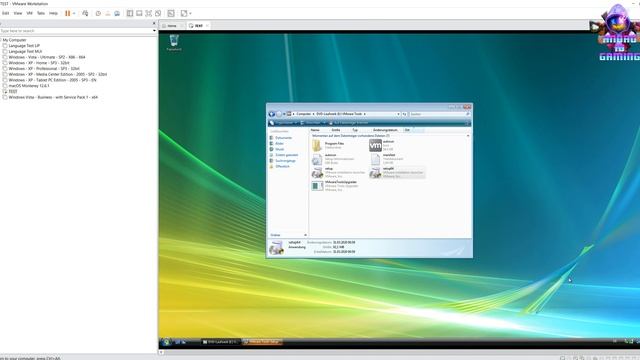The image size is (640, 360).
Task: Expand the Ordner folders pane
Action: click(288, 235)
